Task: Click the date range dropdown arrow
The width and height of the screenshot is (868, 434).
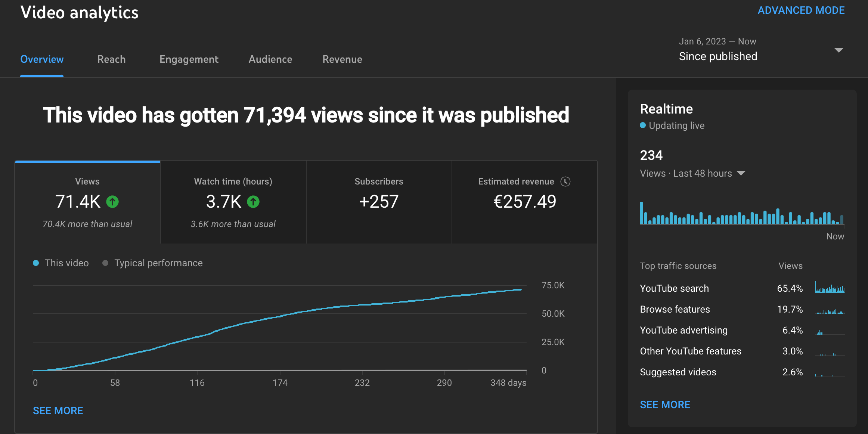Action: coord(839,50)
